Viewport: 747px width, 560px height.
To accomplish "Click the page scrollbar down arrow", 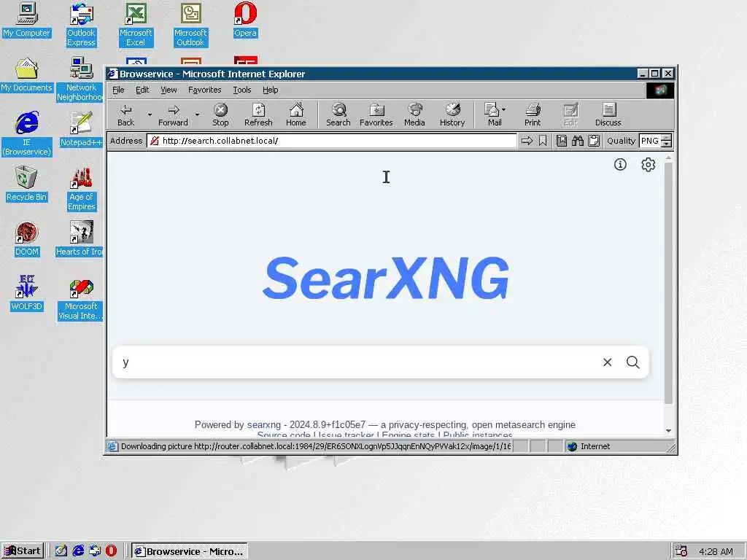I will [x=668, y=431].
